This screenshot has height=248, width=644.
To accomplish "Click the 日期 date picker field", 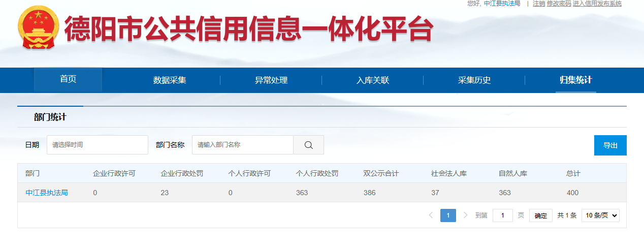I will pyautogui.click(x=98, y=145).
